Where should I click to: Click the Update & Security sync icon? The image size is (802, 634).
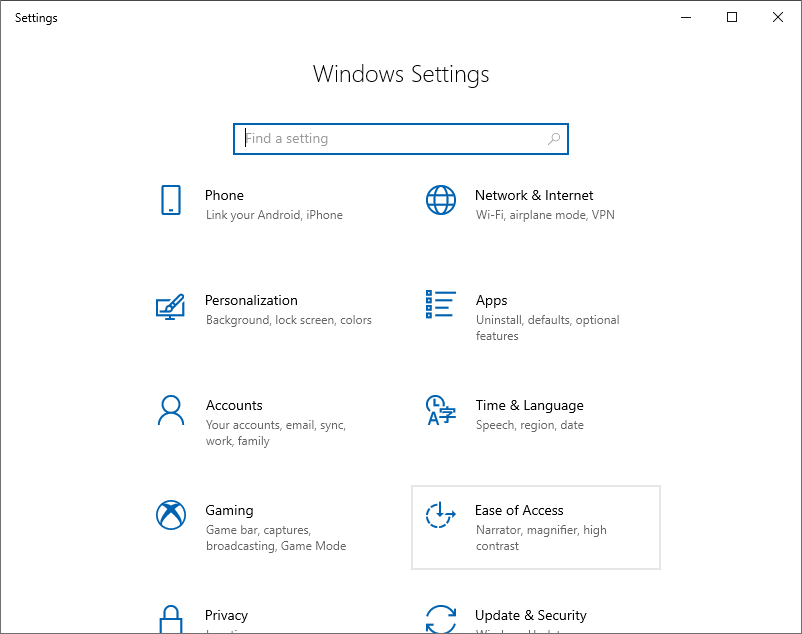[441, 619]
